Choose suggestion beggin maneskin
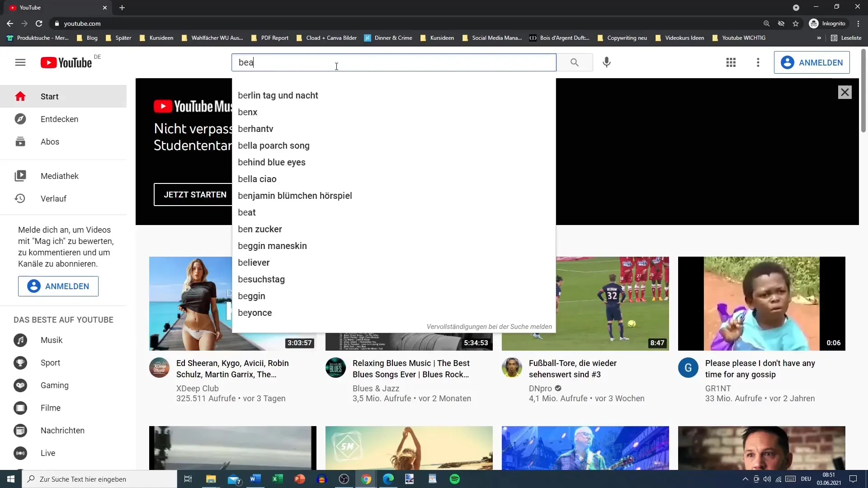This screenshot has height=488, width=868. click(394, 246)
